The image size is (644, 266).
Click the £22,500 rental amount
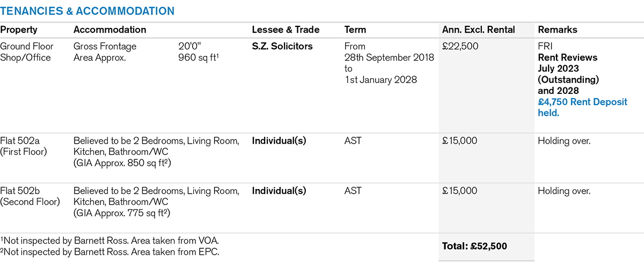[x=460, y=47]
